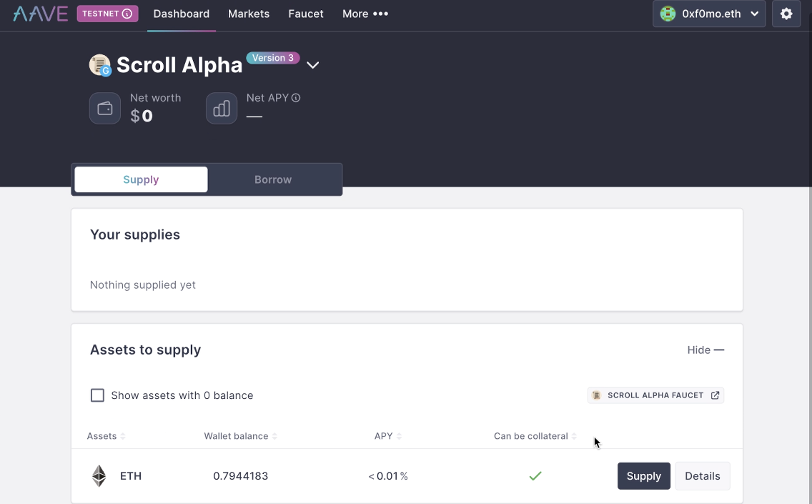Click the Testnet badge

point(108,14)
